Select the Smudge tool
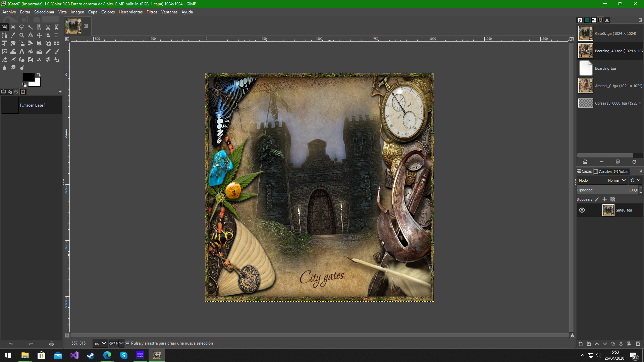 (x=13, y=67)
